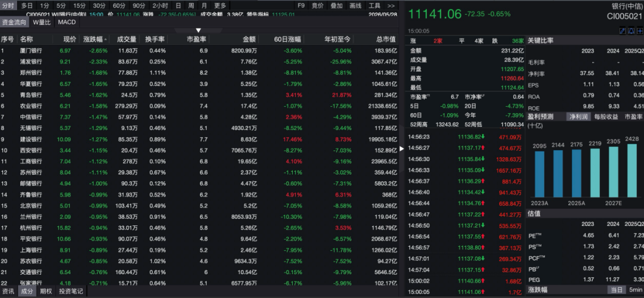Select the 交通银行 row

coord(199,272)
